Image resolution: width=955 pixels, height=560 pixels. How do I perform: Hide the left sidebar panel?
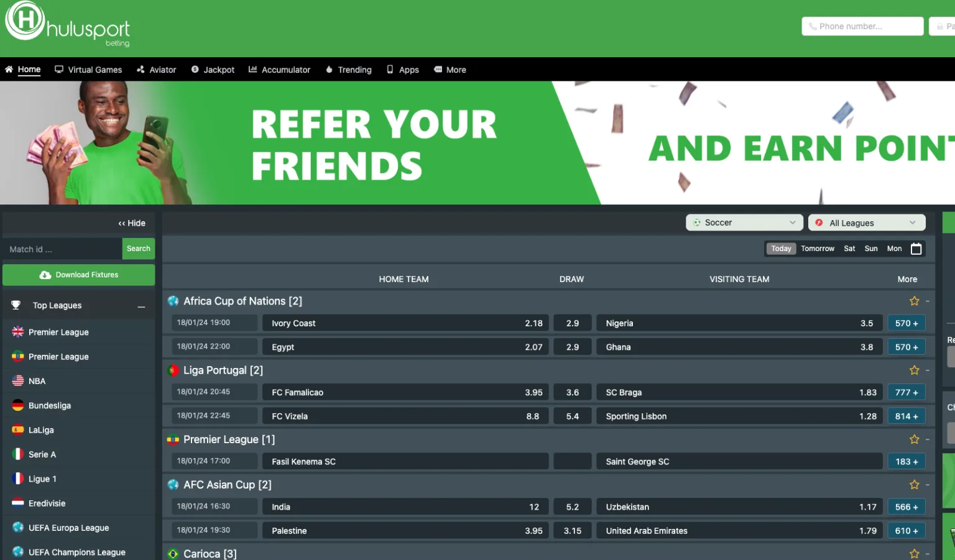132,223
